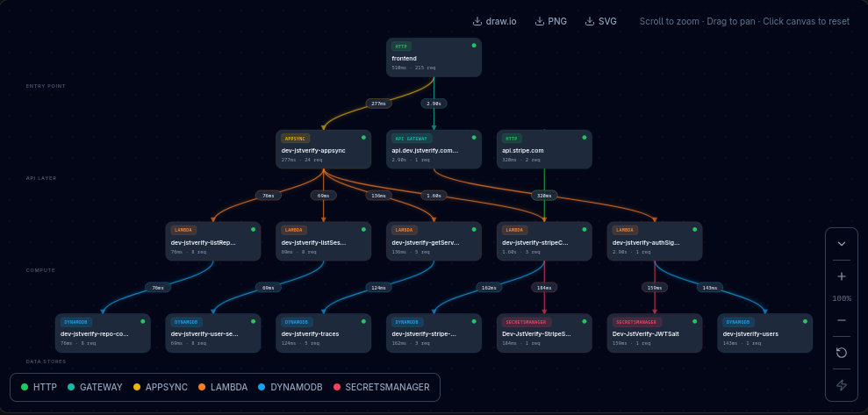Screen dimensions: 868x415
Task: Click the status dot on dev-jstverify-appsync node
Action: 363,137
